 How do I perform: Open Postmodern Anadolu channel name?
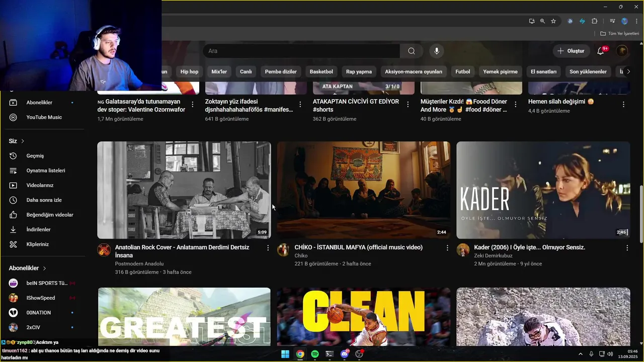click(x=139, y=263)
